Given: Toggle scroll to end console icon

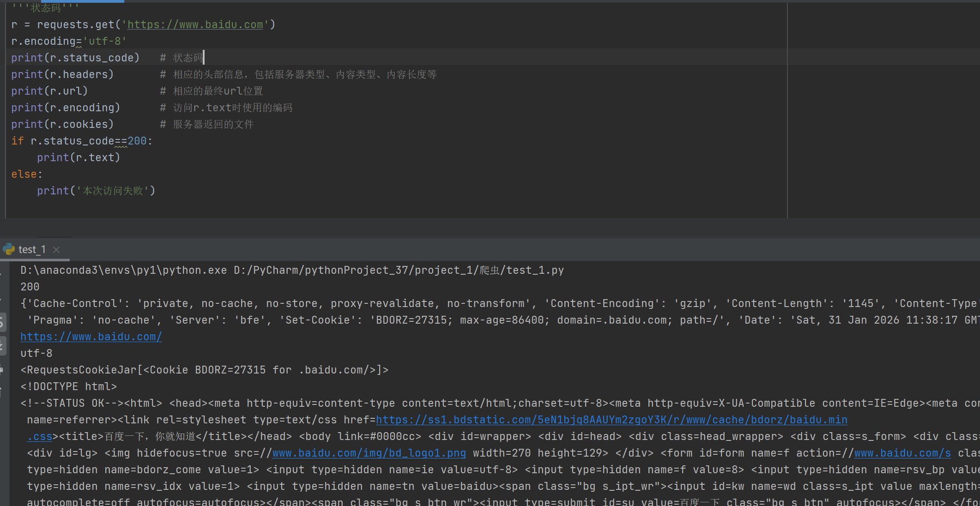Looking at the screenshot, I should pos(1,346).
